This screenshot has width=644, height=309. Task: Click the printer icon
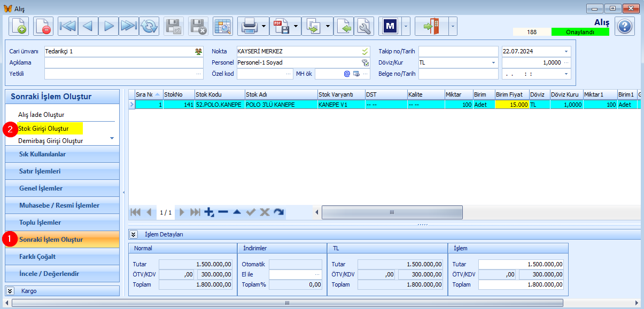coord(249,26)
